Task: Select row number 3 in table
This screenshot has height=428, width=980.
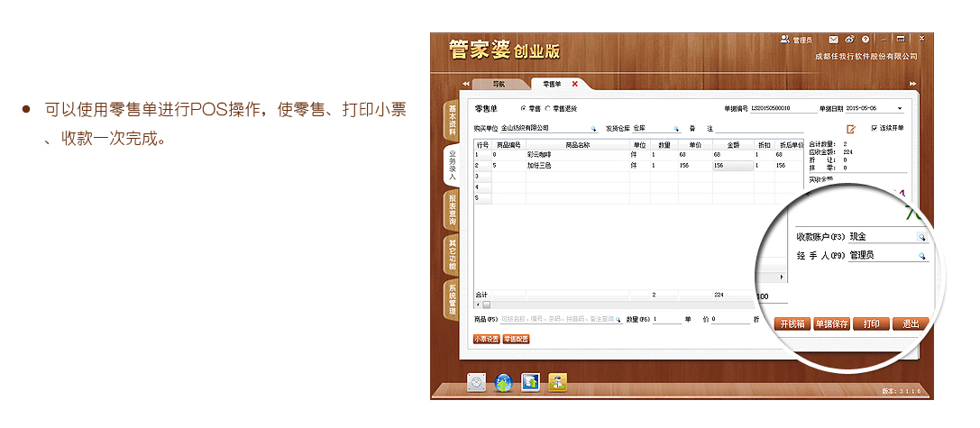Action: 482,177
